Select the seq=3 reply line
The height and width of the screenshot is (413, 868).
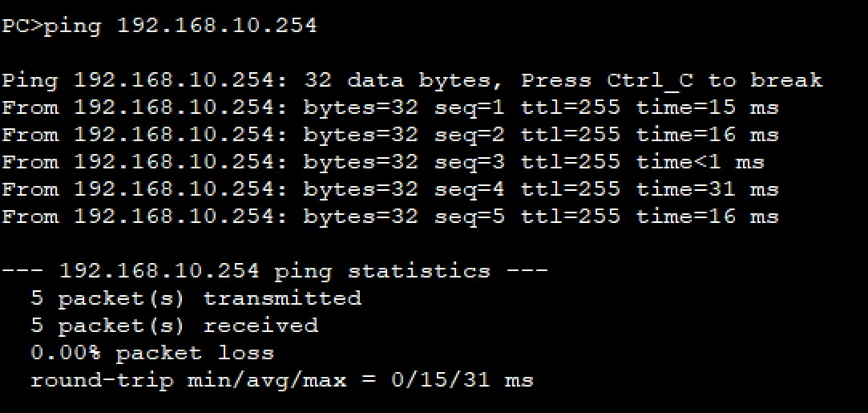click(x=382, y=162)
